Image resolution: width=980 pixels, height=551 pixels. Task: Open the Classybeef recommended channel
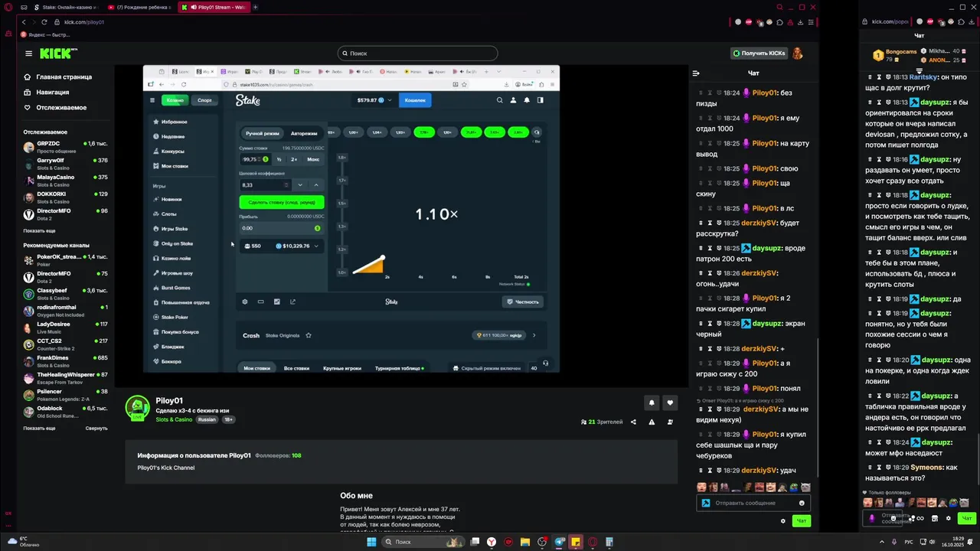(66, 294)
